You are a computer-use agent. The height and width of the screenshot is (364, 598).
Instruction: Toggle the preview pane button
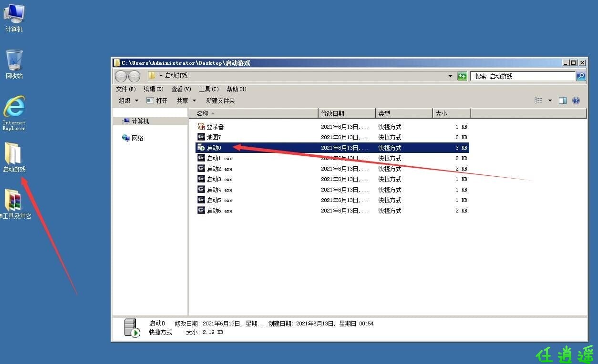(563, 101)
